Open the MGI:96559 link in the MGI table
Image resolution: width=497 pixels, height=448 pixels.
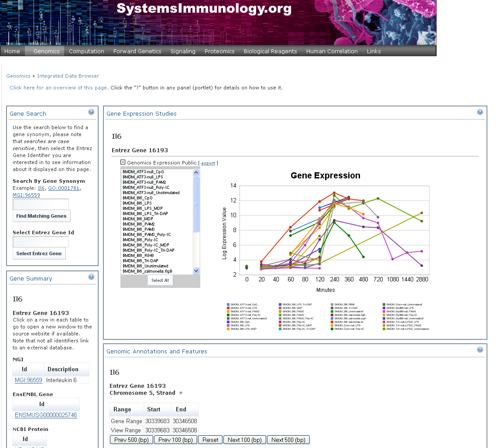28,380
